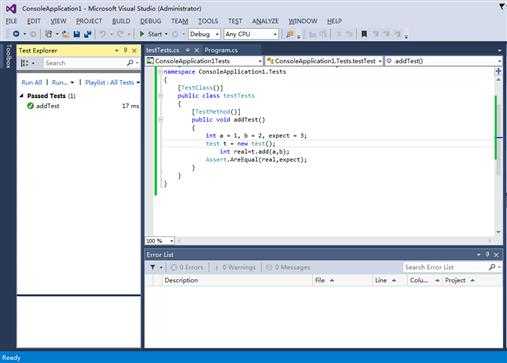Close the testTests.cs tab

tap(197, 50)
